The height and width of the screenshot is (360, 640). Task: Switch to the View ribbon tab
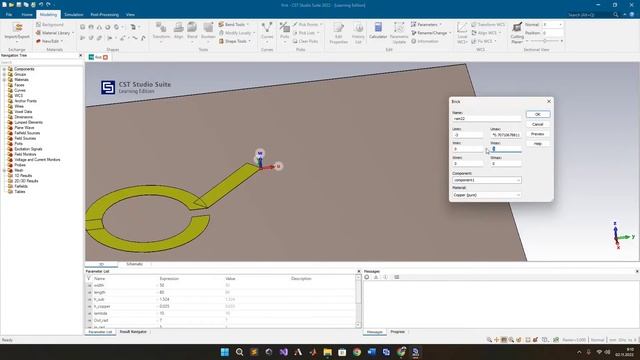coord(130,15)
